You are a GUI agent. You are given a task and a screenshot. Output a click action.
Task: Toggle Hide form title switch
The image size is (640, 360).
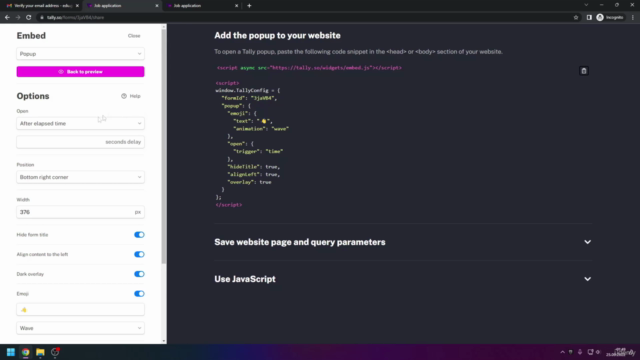(139, 235)
